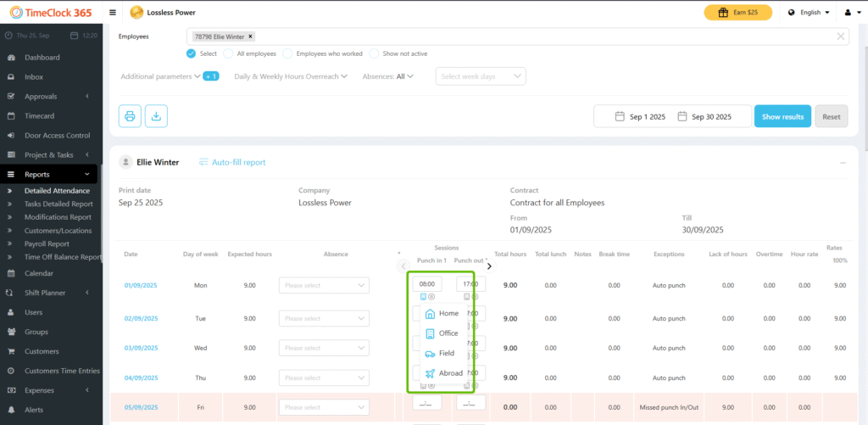Enable the Show not active option

(376, 53)
